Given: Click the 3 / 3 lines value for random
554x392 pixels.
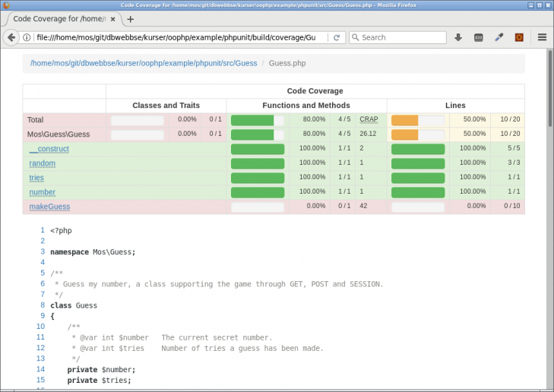Looking at the screenshot, I should (514, 163).
